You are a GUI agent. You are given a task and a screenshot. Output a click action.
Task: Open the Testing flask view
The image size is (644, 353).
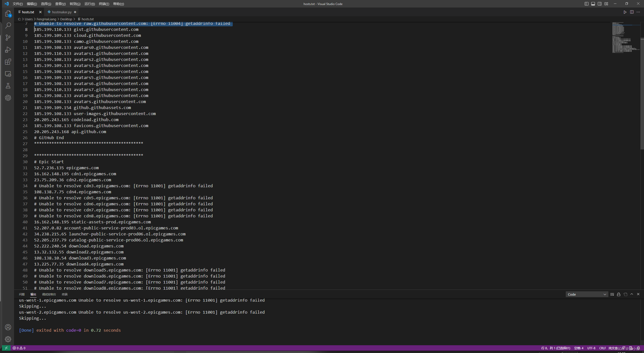click(8, 86)
